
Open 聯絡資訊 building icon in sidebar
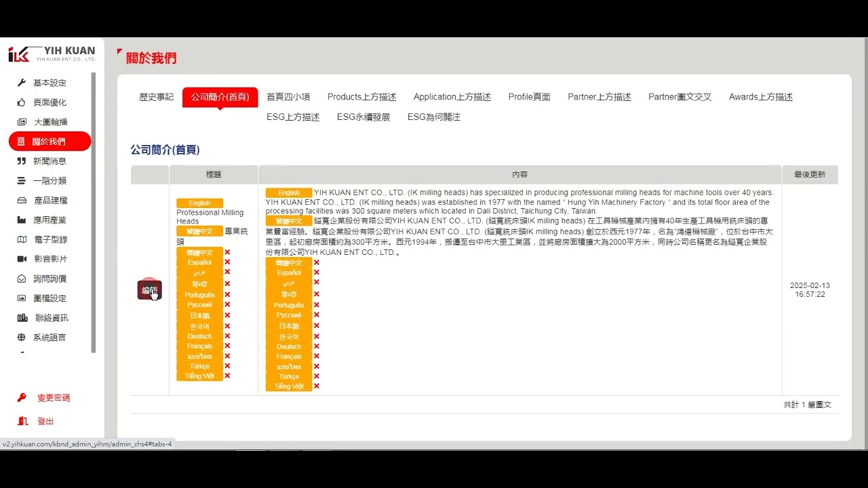[22, 318]
